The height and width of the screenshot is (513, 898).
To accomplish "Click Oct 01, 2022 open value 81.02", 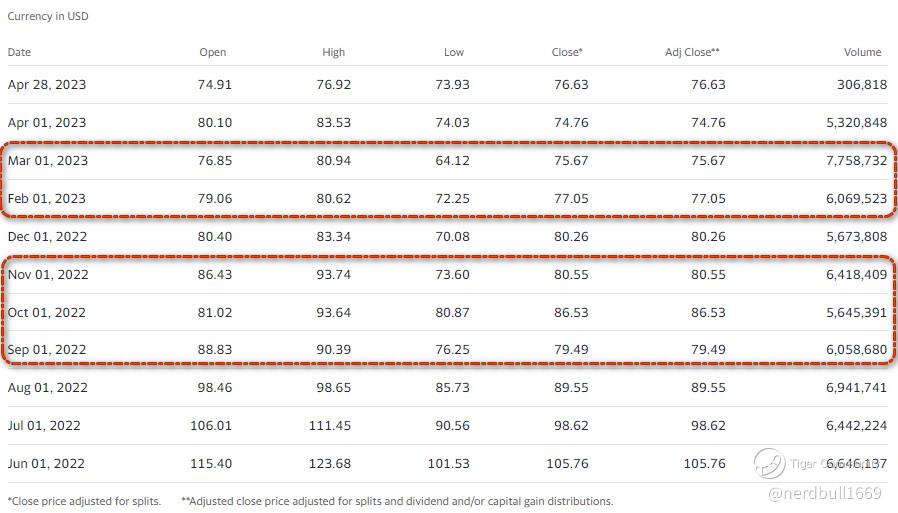I will tap(214, 313).
